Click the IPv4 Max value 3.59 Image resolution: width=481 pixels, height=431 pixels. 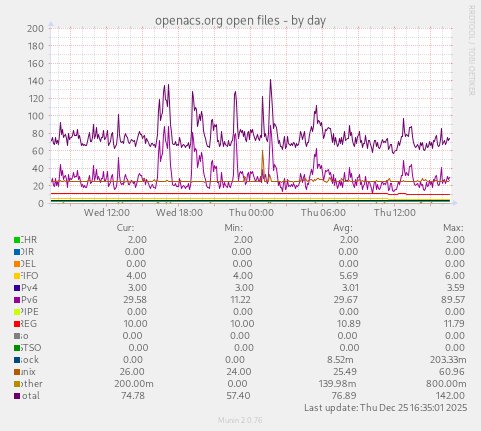[455, 288]
